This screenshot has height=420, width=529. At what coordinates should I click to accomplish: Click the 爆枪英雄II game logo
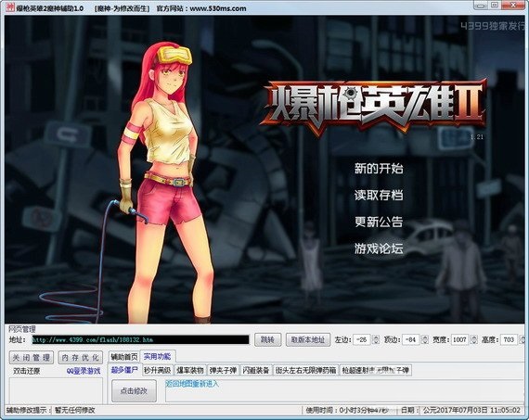[x=374, y=107]
